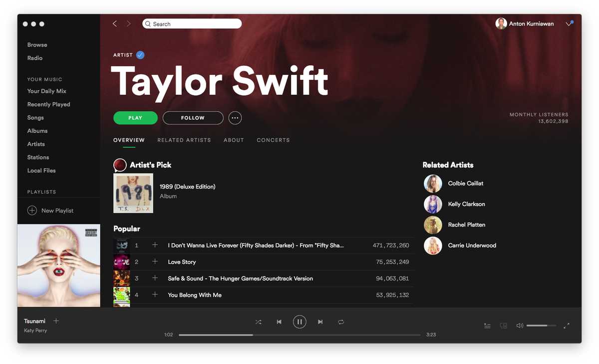The height and width of the screenshot is (364, 599).
Task: Open Browse in the sidebar
Action: (37, 45)
